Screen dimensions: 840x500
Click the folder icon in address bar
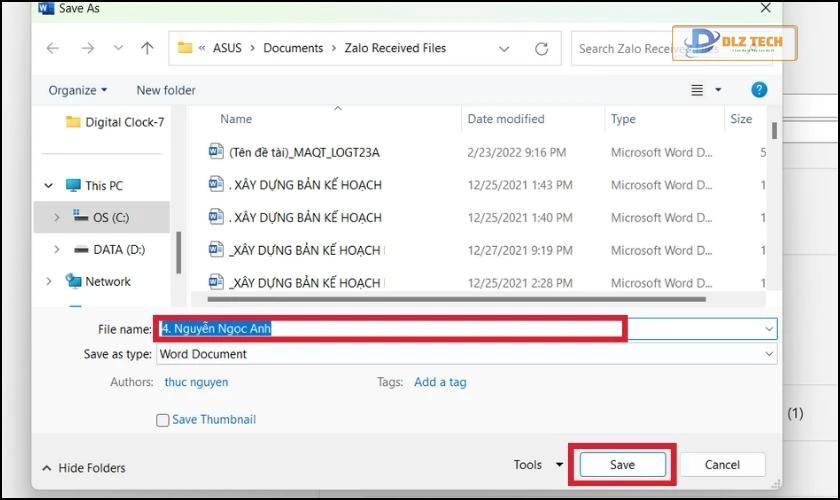[185, 48]
